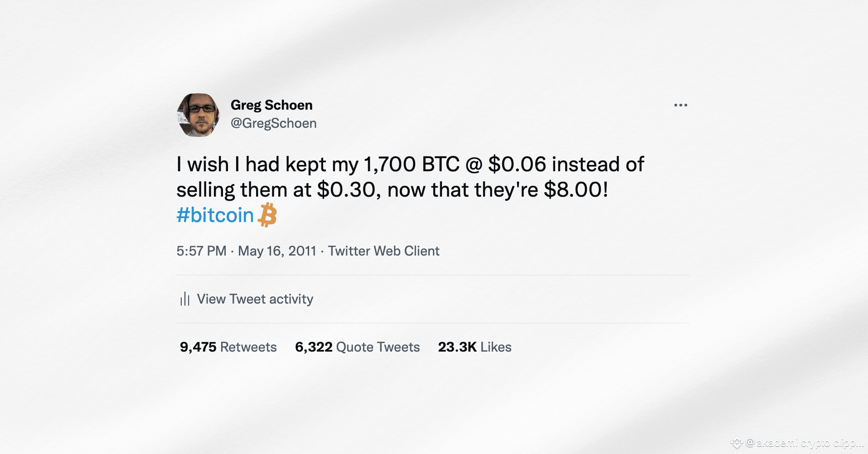Click the @GregSchoen handle
This screenshot has height=454, width=868.
(x=274, y=123)
